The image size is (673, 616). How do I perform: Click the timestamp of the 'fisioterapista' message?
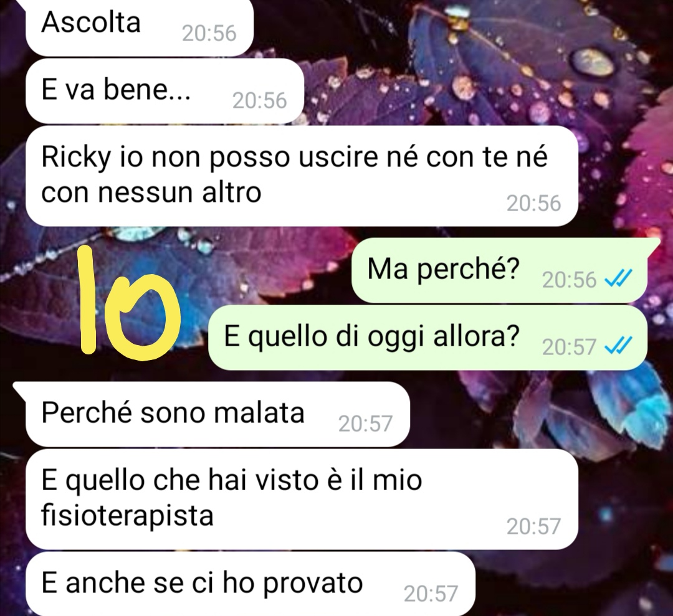pyautogui.click(x=533, y=526)
